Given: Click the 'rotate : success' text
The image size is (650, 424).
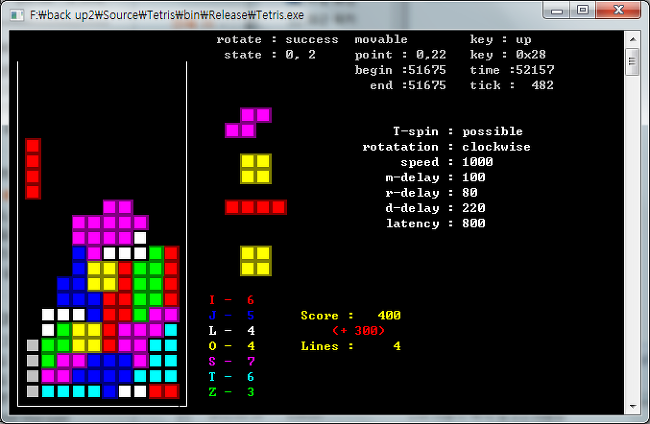Looking at the screenshot, I should [x=277, y=39].
